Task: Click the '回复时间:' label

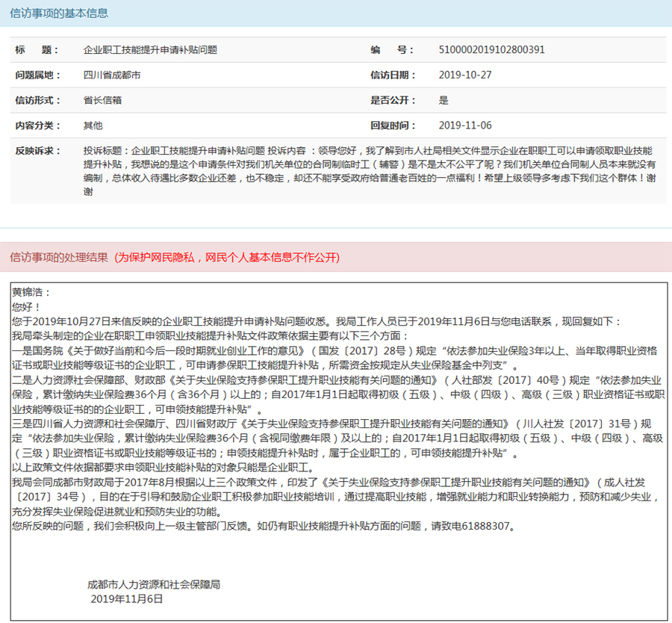Action: point(393,125)
